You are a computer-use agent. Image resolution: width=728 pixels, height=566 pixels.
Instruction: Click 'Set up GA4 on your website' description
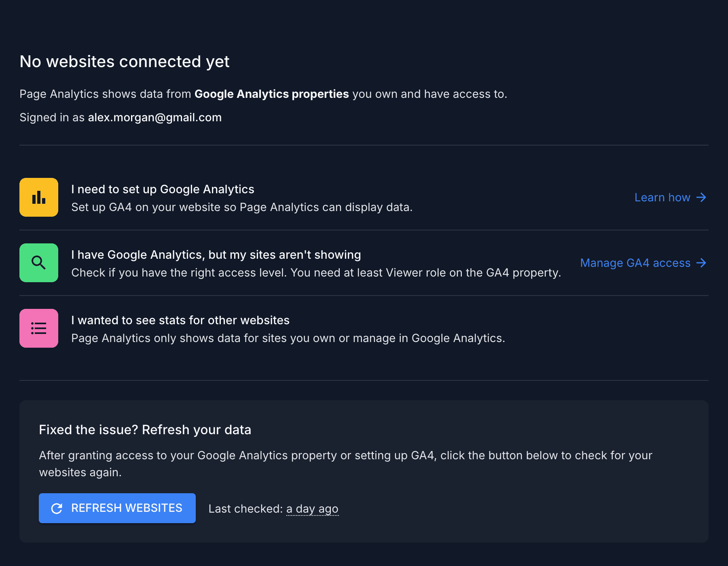242,207
